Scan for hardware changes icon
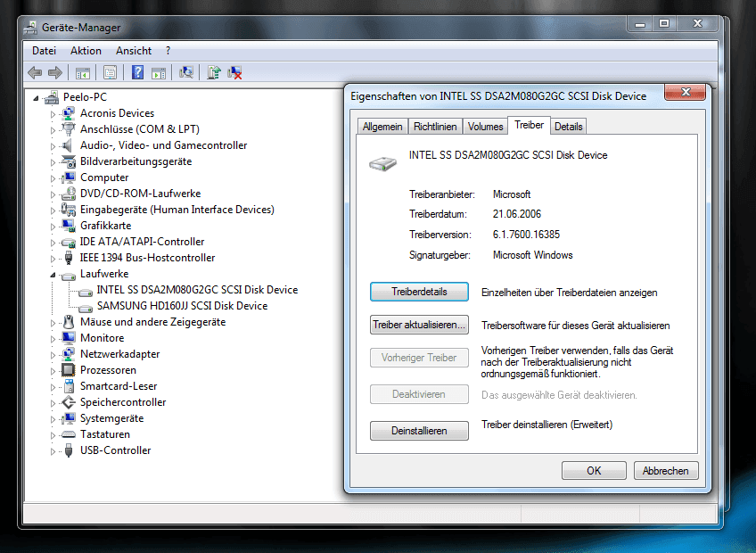The image size is (756, 553). pyautogui.click(x=186, y=73)
